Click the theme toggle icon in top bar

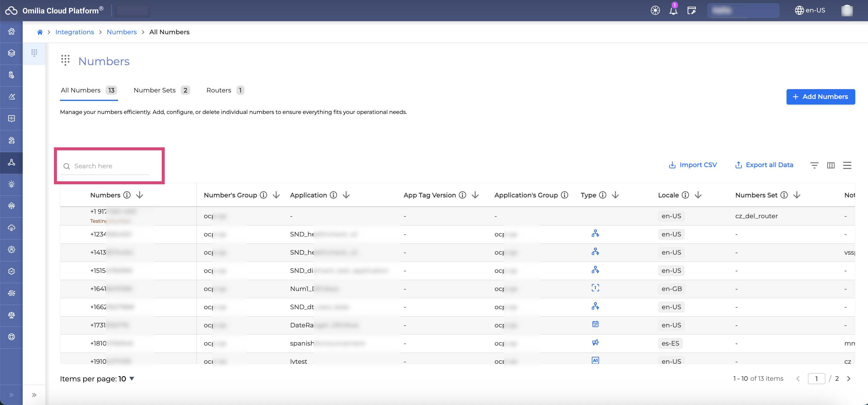click(x=655, y=10)
